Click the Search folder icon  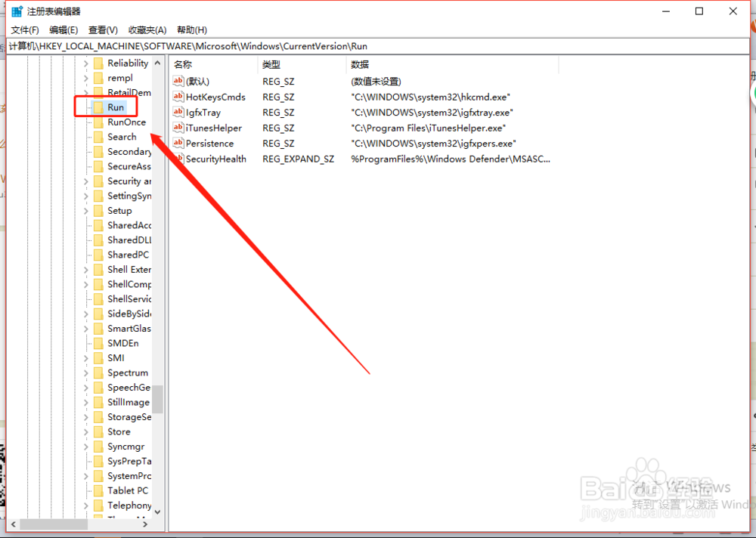[99, 137]
